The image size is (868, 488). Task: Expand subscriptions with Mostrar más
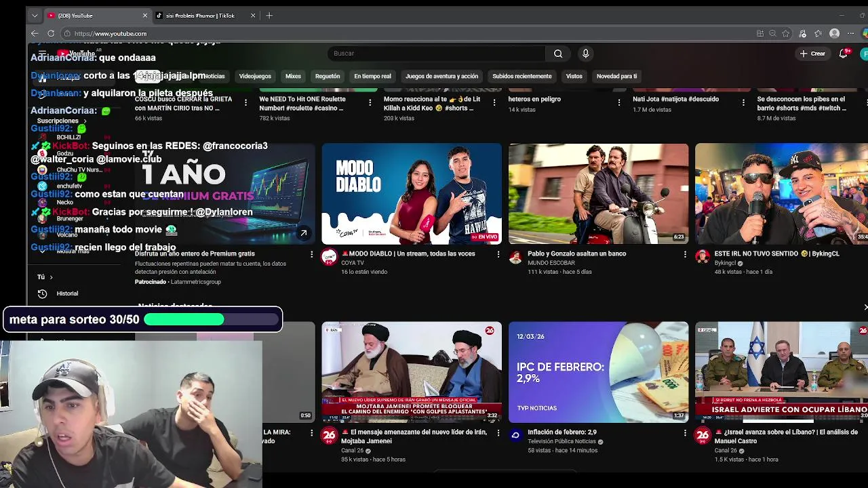click(73, 251)
